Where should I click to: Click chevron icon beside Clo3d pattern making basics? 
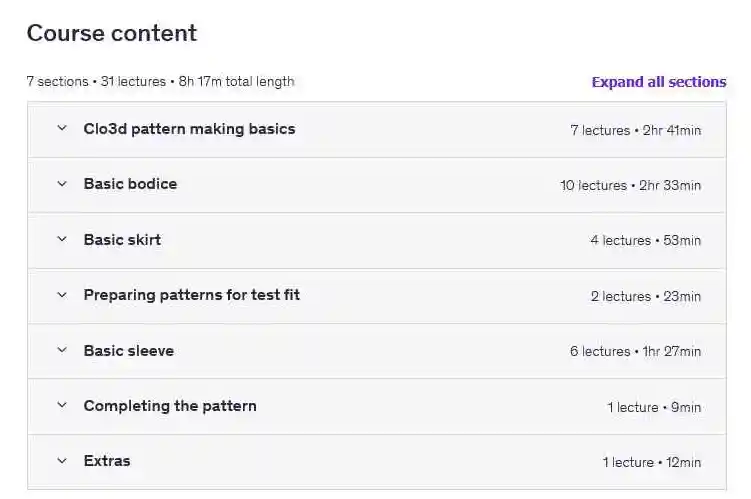point(62,129)
